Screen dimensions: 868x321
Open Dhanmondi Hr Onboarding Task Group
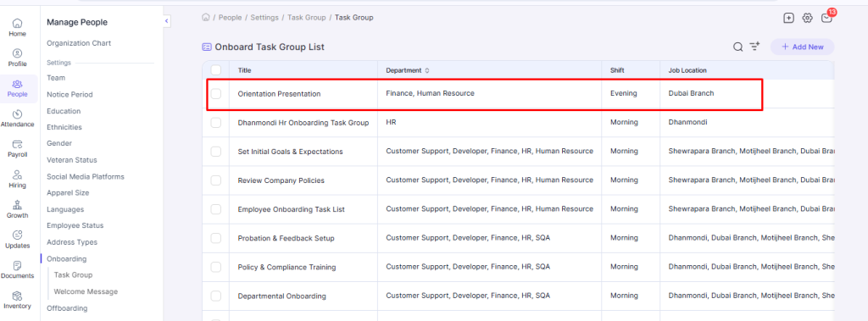click(303, 122)
